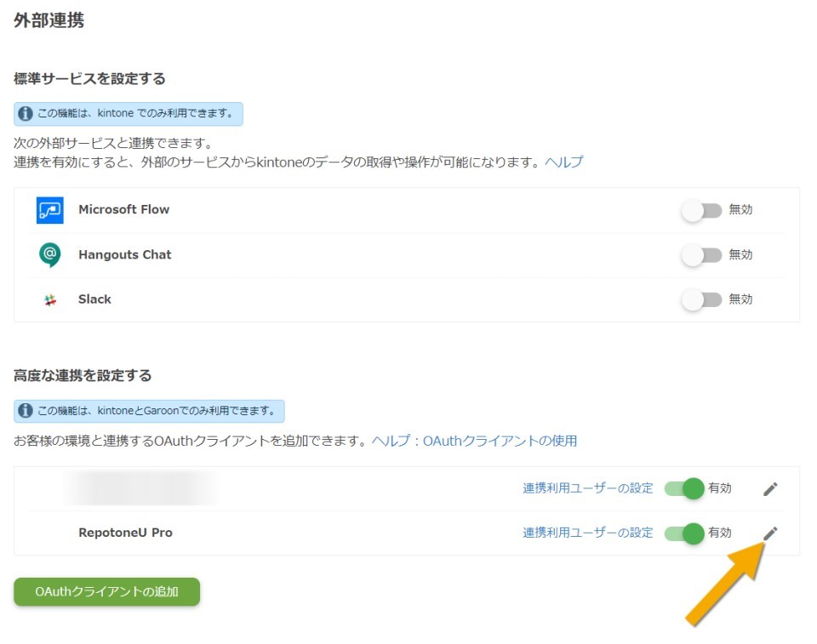Click info icon in kintone/Garoon notice
Image resolution: width=817 pixels, height=644 pixels.
tap(25, 411)
